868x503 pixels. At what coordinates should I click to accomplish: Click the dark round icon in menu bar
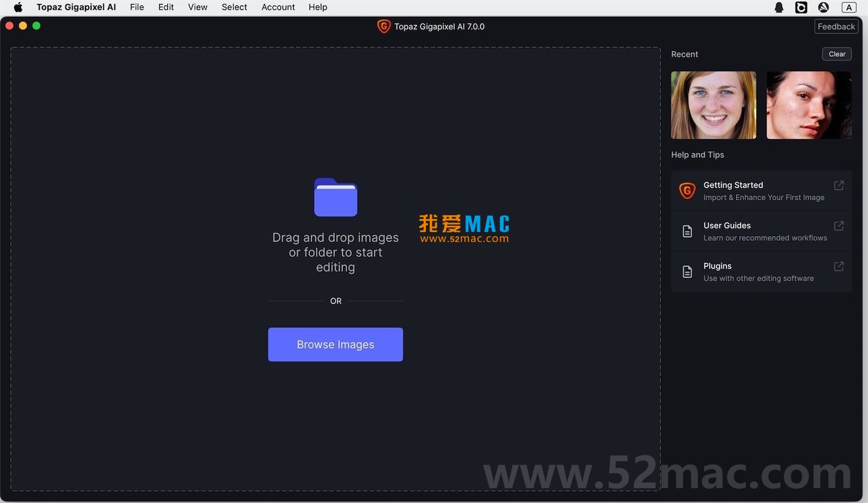click(x=824, y=7)
